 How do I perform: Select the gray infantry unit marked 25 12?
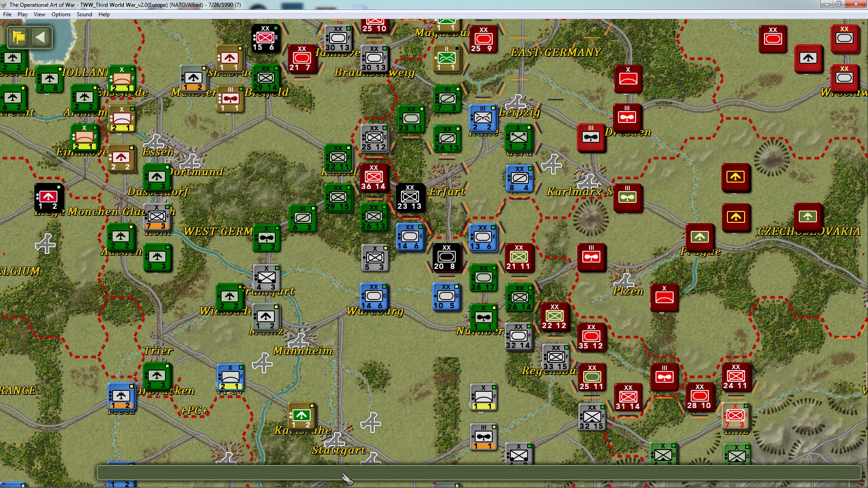(x=374, y=138)
